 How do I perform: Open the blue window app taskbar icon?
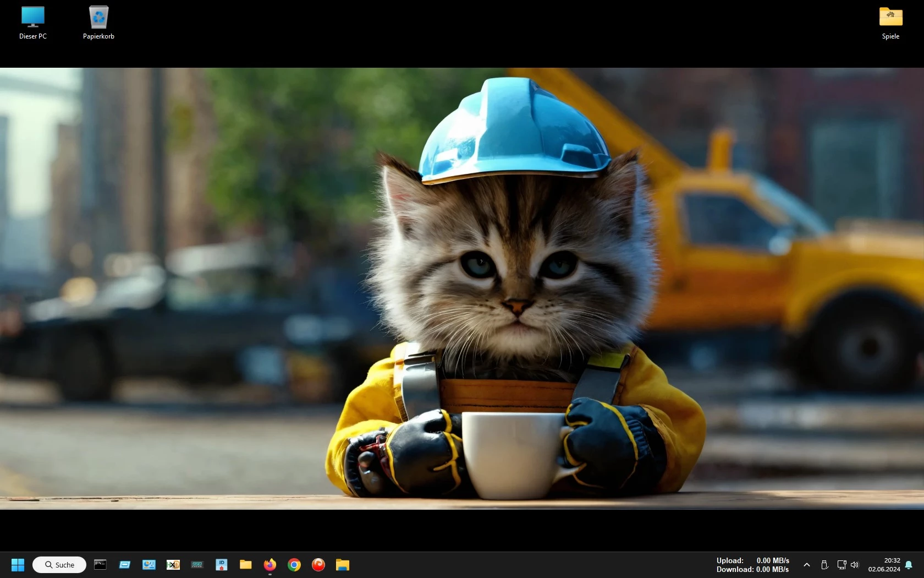125,564
